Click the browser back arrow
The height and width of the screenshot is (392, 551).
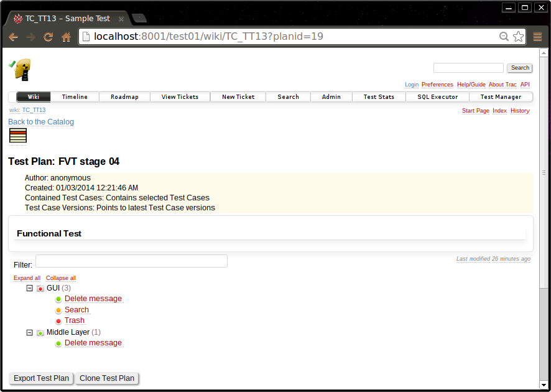(x=13, y=37)
